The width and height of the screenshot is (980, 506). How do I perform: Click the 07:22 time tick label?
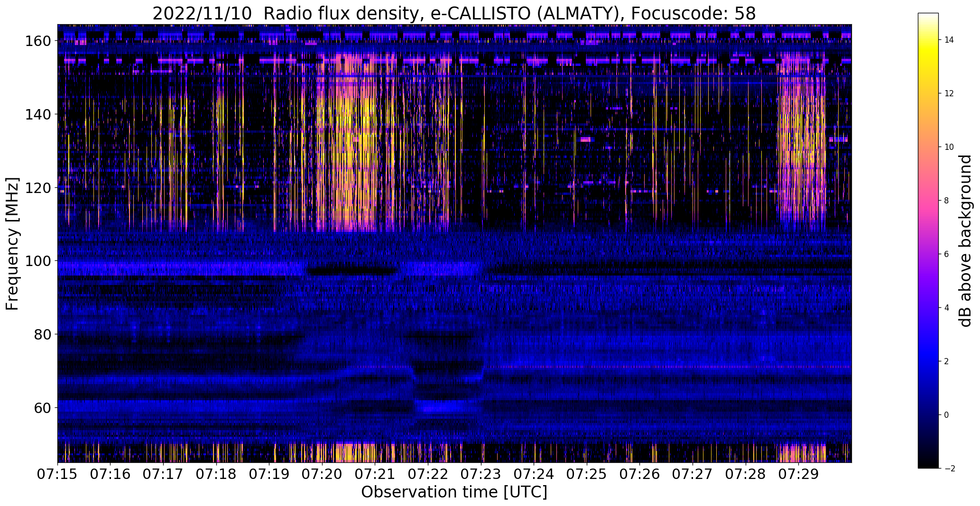428,474
